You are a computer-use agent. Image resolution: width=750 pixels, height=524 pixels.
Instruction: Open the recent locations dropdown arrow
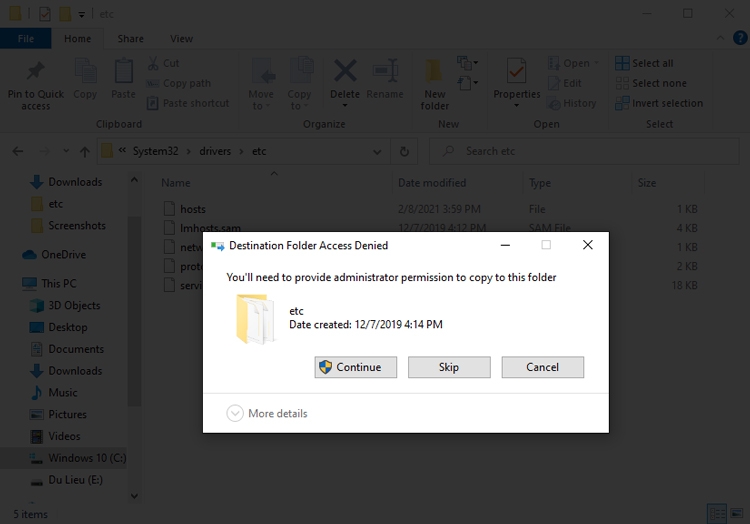(66, 152)
